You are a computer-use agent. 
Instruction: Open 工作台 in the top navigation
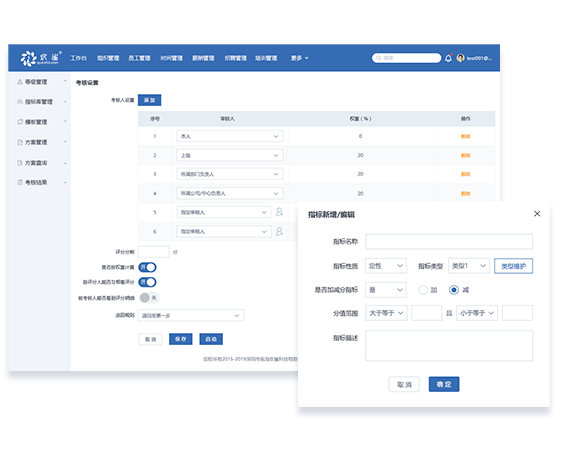click(79, 58)
